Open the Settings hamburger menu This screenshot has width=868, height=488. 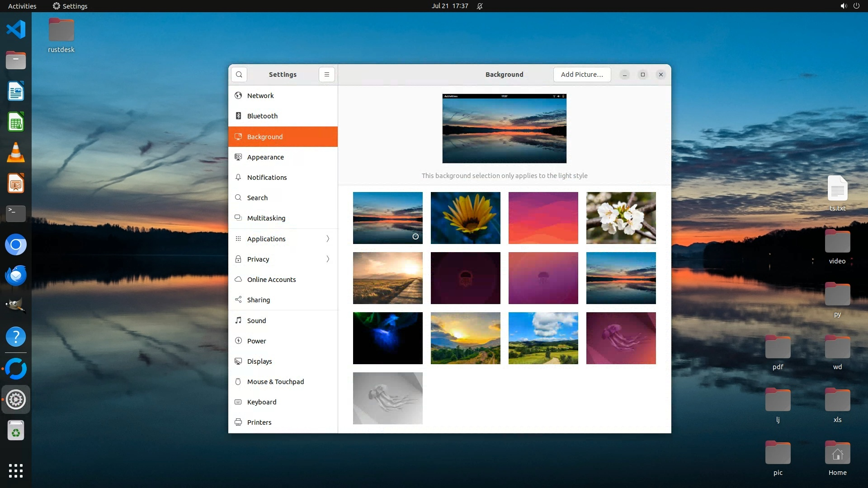click(326, 75)
